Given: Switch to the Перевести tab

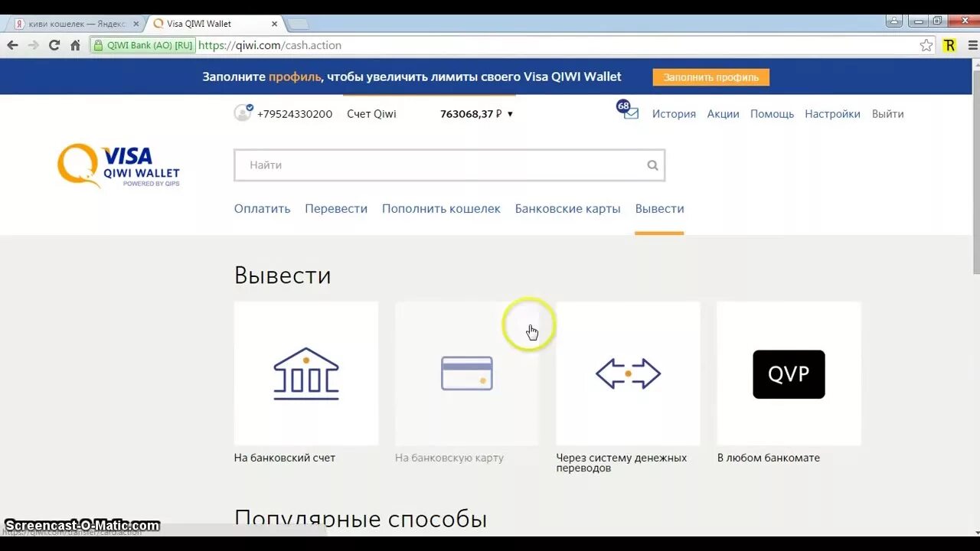Looking at the screenshot, I should [336, 208].
